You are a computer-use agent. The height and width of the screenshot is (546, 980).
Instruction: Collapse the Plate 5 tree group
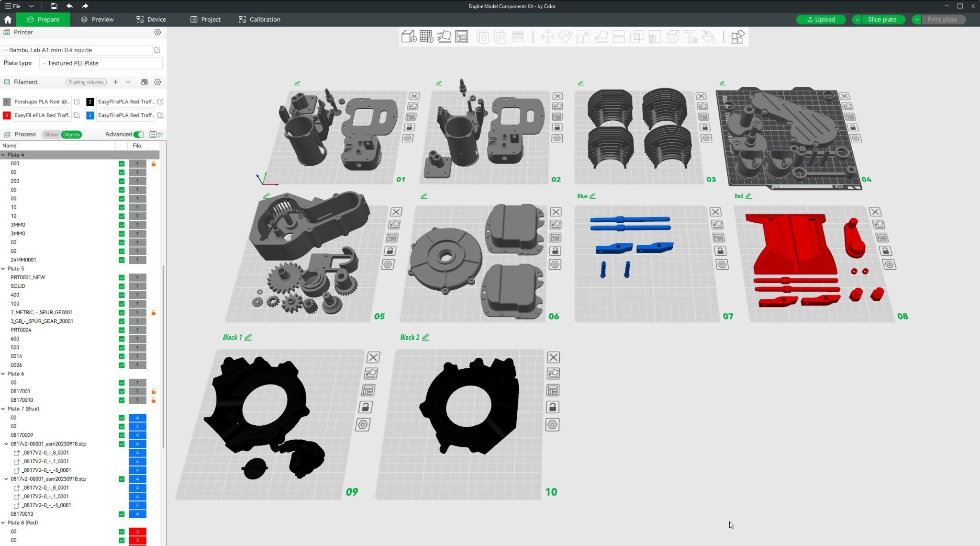pyautogui.click(x=3, y=269)
